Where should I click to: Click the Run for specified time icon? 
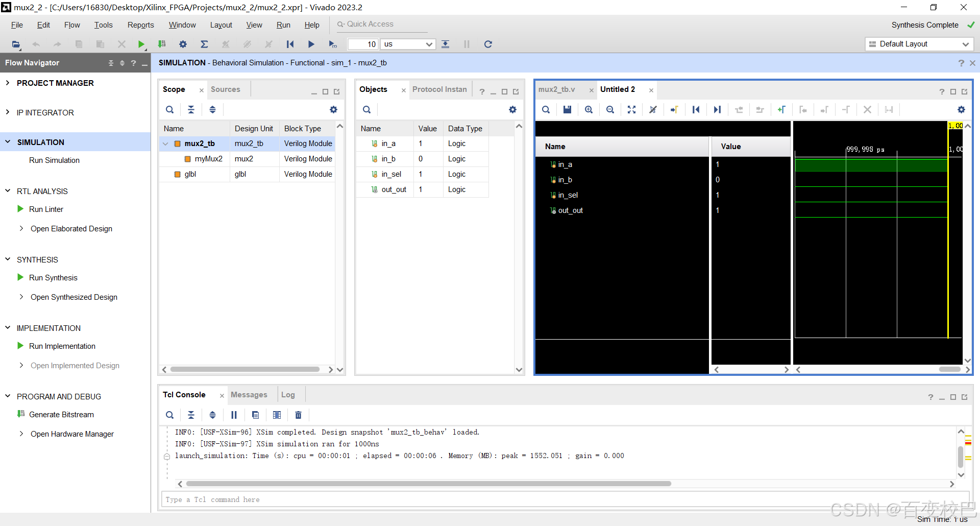pyautogui.click(x=333, y=44)
